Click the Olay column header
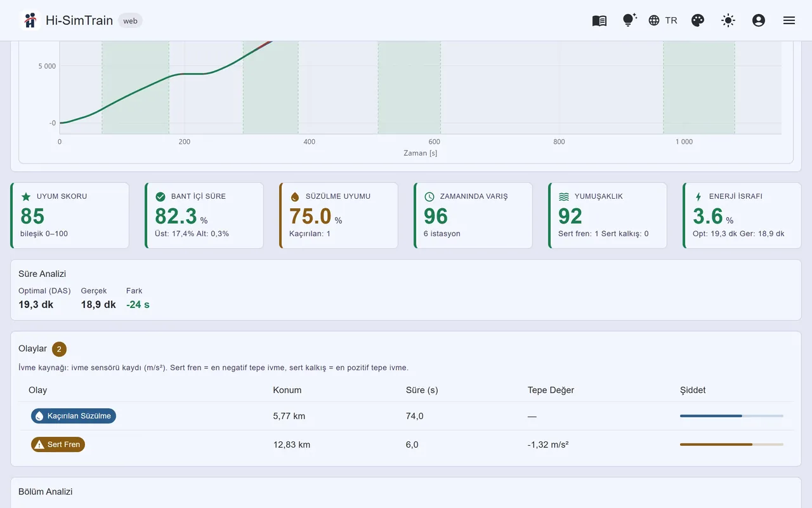 pyautogui.click(x=38, y=390)
